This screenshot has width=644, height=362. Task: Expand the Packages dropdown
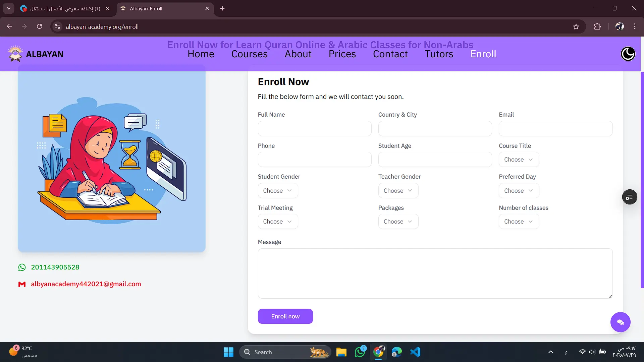pyautogui.click(x=398, y=222)
